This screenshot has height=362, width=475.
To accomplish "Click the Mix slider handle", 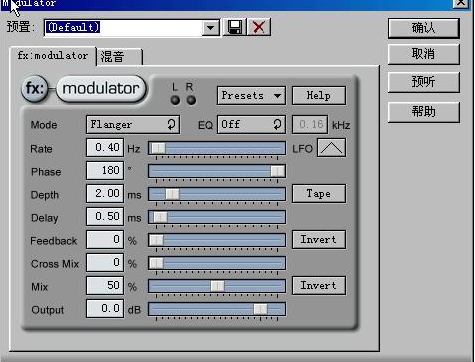I will 217,286.
